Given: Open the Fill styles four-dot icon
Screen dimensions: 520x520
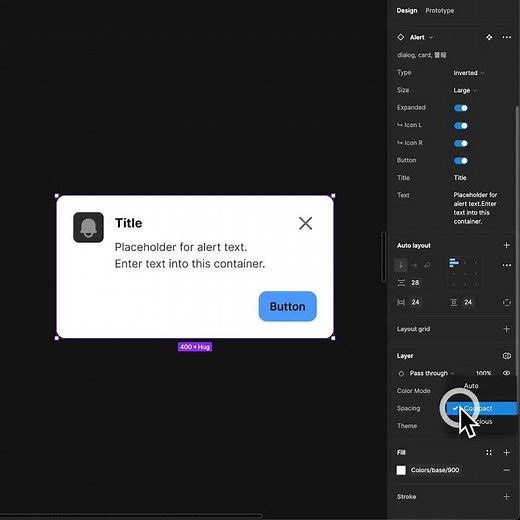Looking at the screenshot, I should click(489, 452).
